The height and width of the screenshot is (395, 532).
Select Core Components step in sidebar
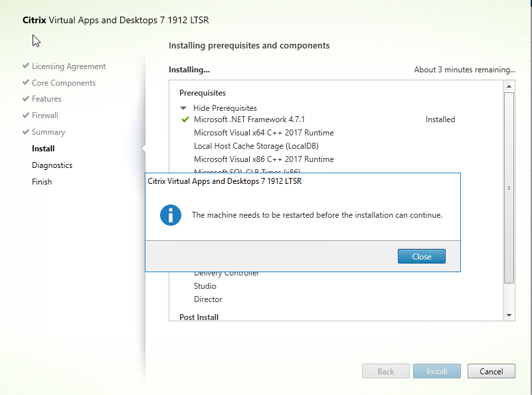(x=64, y=83)
